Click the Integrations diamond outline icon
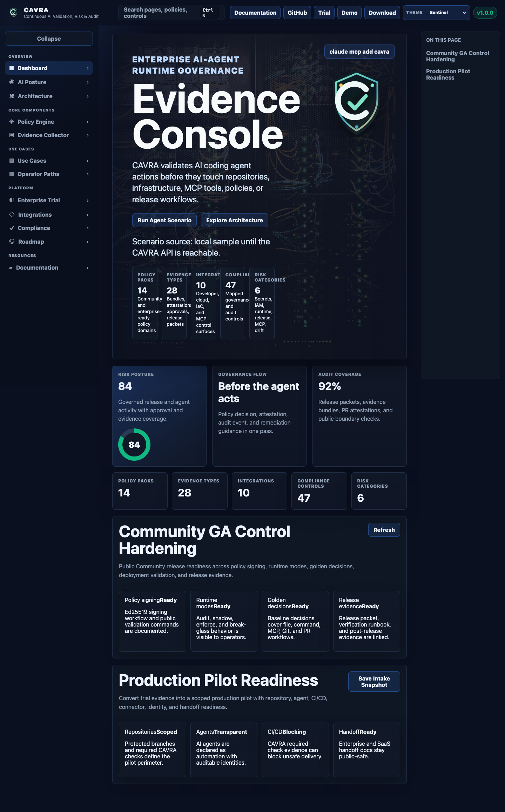Screen dimensions: 505x812 click(x=12, y=214)
